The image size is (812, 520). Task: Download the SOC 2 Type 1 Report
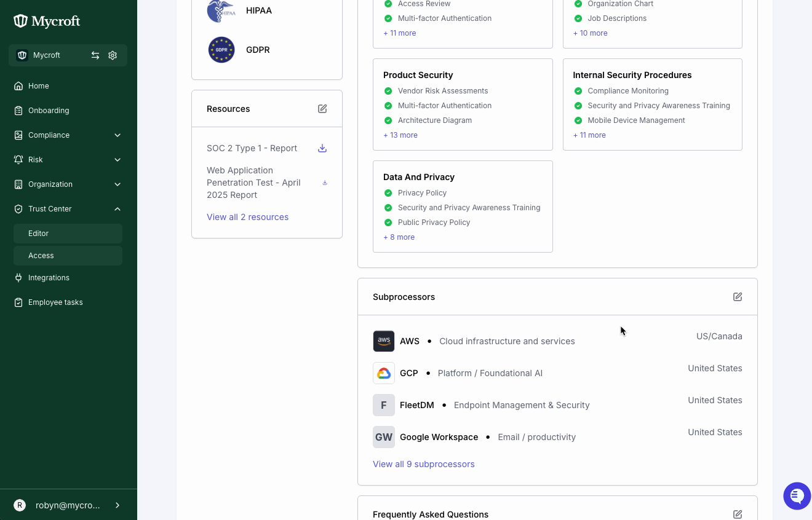tap(322, 148)
